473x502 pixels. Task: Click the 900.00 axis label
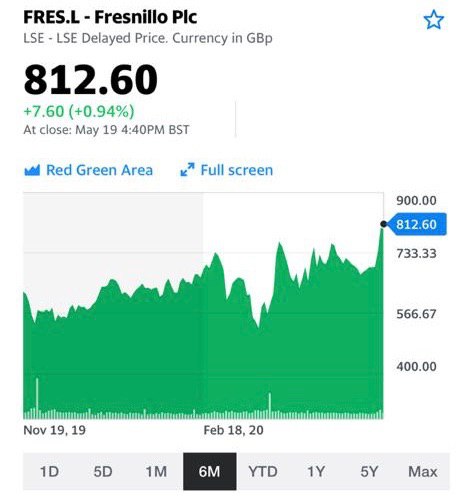tap(416, 201)
